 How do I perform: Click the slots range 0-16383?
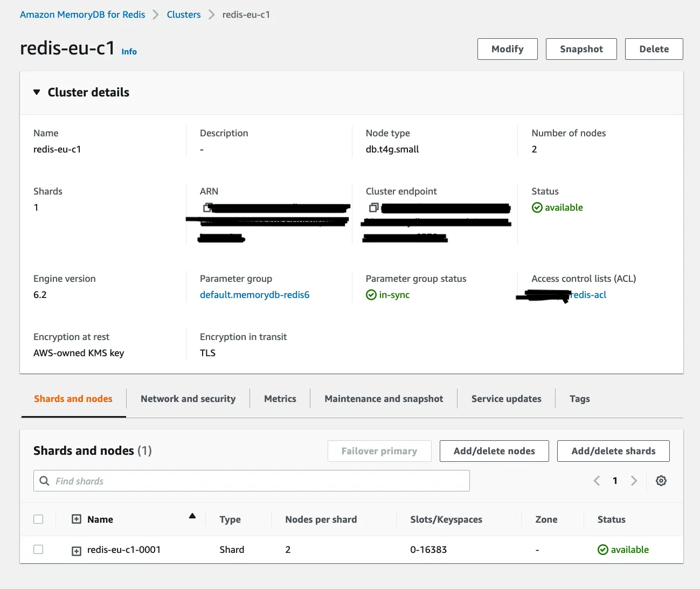428,550
